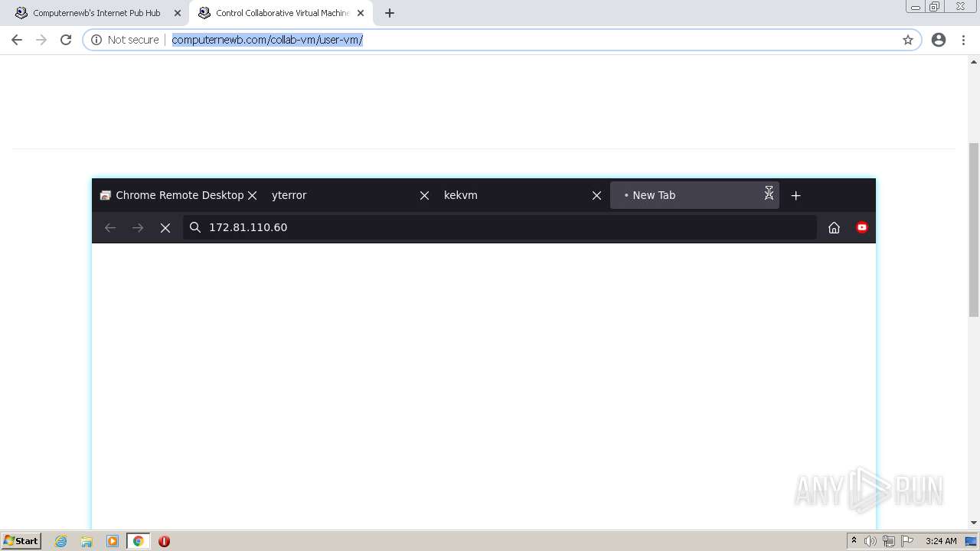Restore down the Chrome window
Viewport: 980px width, 551px height.
tap(935, 7)
